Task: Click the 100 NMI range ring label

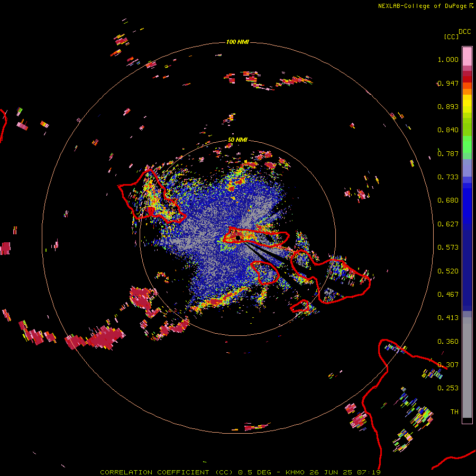Action: click(x=237, y=42)
